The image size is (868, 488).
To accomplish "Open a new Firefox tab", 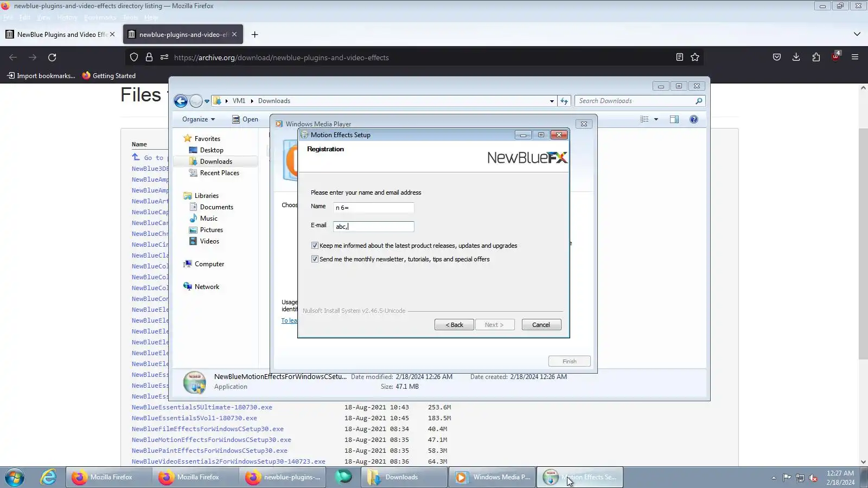I will point(254,35).
